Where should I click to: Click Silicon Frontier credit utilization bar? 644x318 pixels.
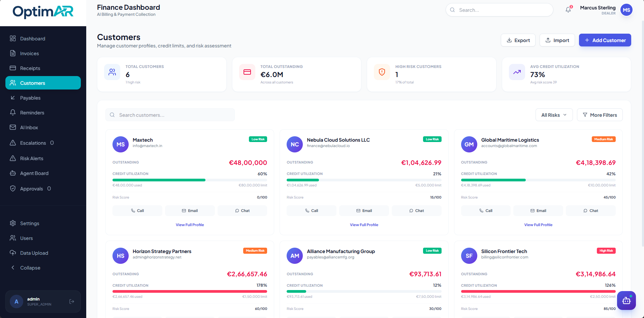tap(538, 291)
